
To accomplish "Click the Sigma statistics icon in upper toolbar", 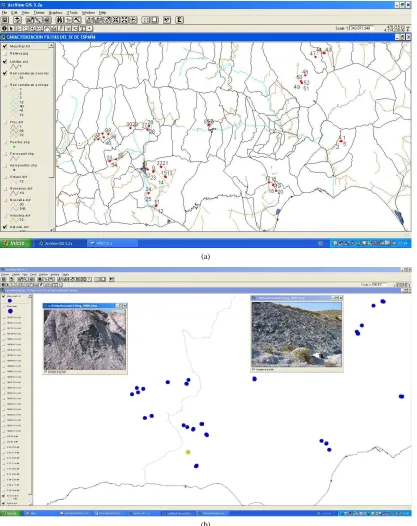I will (179, 20).
